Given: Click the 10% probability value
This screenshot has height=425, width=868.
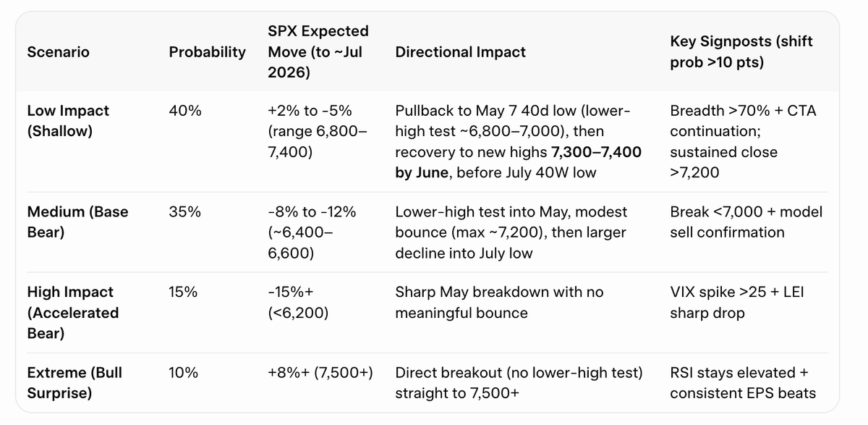Looking at the screenshot, I should coord(184,373).
